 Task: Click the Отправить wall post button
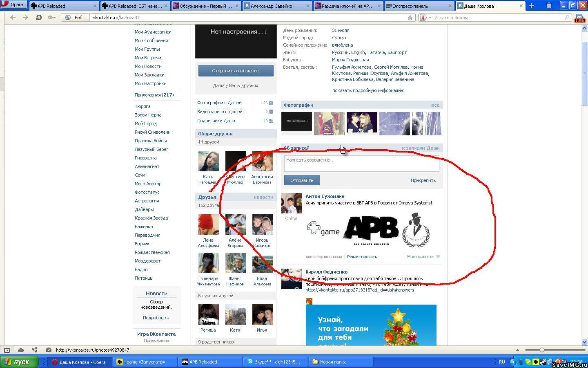point(302,180)
